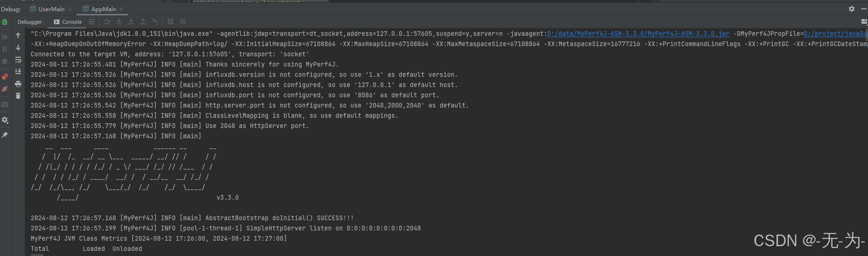Click the Print console output icon

[18, 84]
